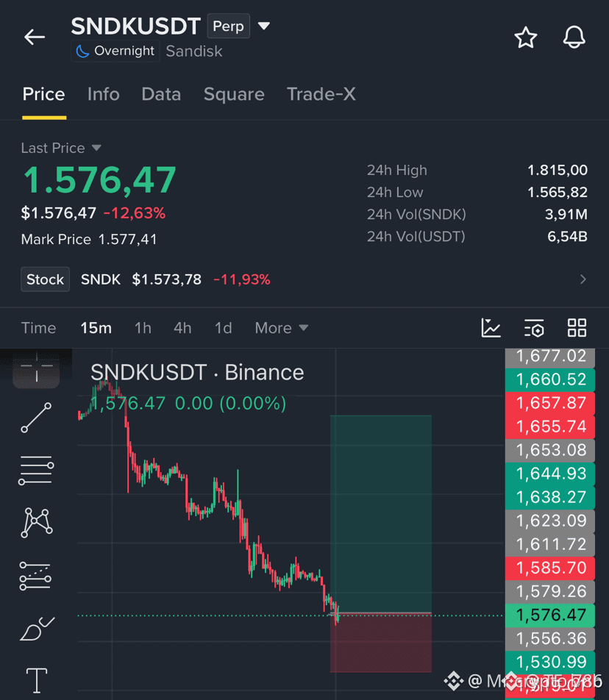Click the 24h Vol(USDT) value 6,54B

click(x=567, y=237)
